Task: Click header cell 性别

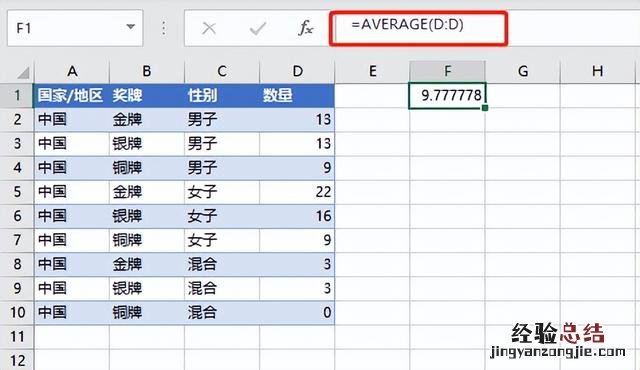Action: point(222,95)
